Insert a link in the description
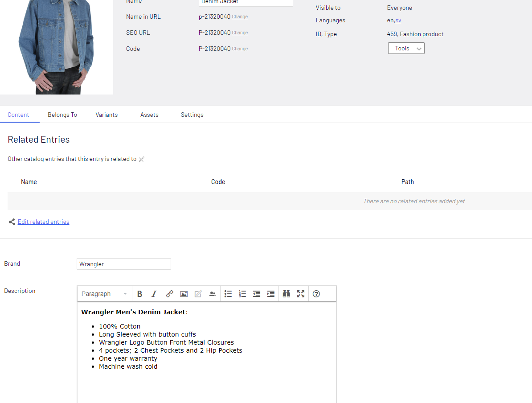 [x=170, y=294]
